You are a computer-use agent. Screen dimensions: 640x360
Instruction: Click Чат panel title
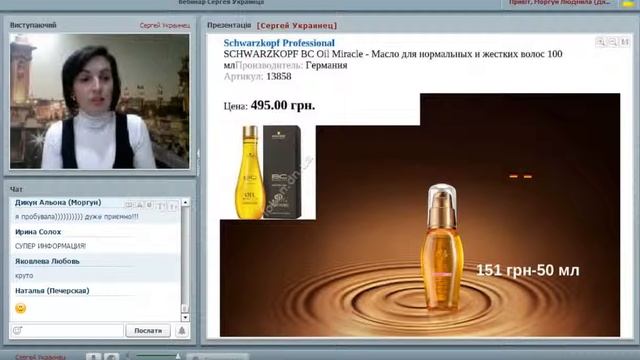click(x=16, y=189)
